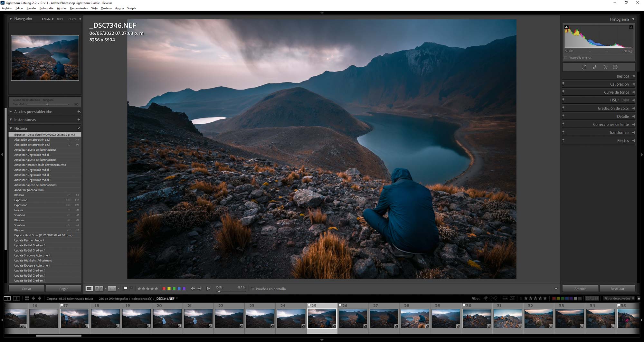Screen dimensions: 644x342
Task: Go to next photo with right arrow
Action: pyautogui.click(x=200, y=289)
